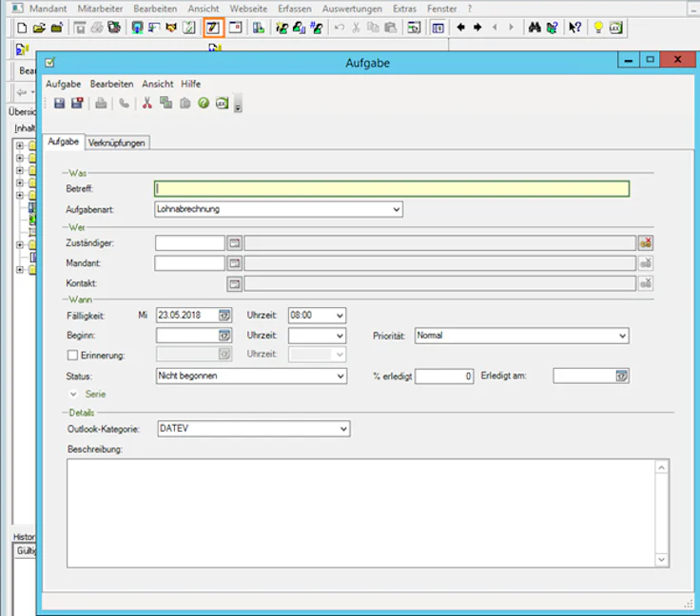
Task: Click into the yellow Betreff input field
Action: click(x=392, y=188)
